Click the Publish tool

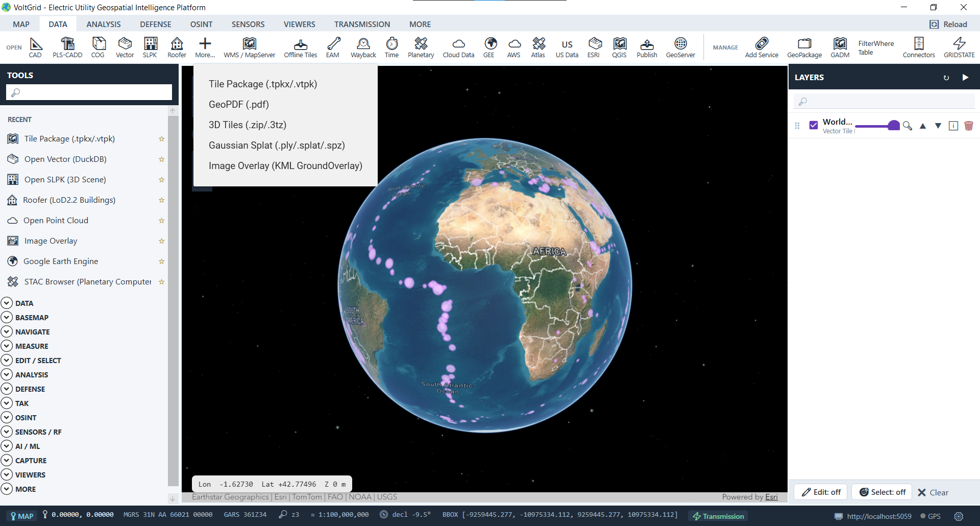tap(647, 47)
